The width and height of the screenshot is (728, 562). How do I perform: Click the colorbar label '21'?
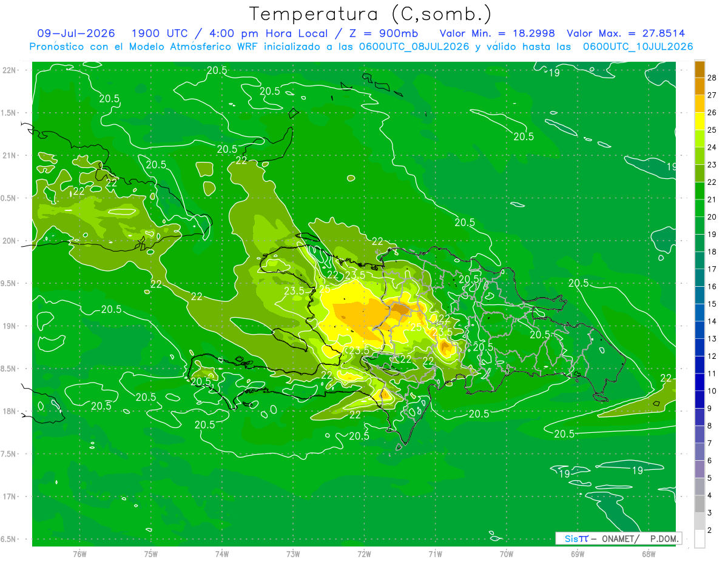pos(712,199)
